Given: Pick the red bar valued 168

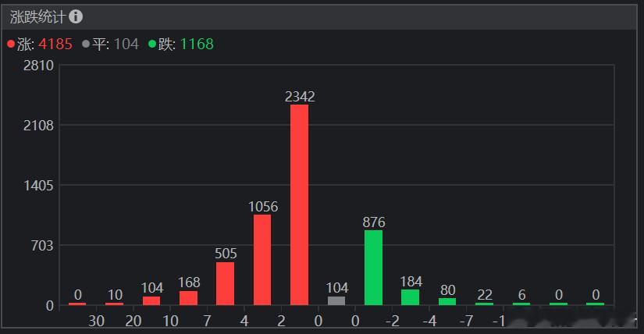Looking at the screenshot, I should click(189, 298).
